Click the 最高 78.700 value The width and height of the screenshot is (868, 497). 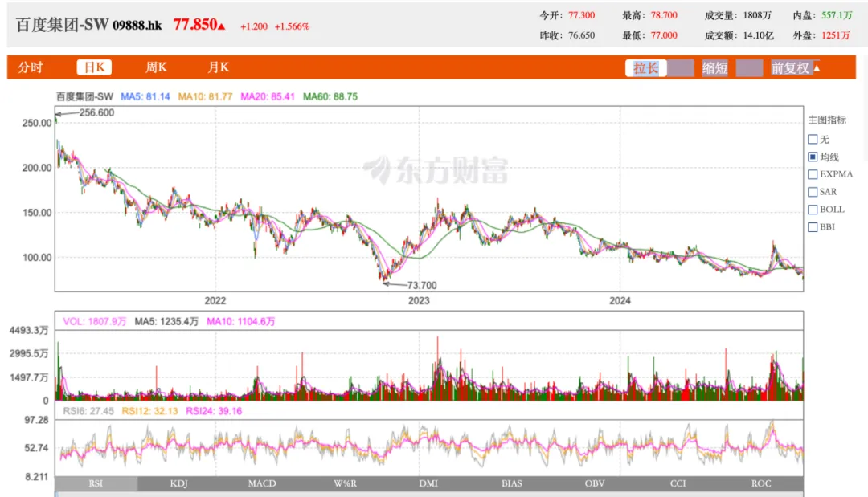pyautogui.click(x=664, y=15)
